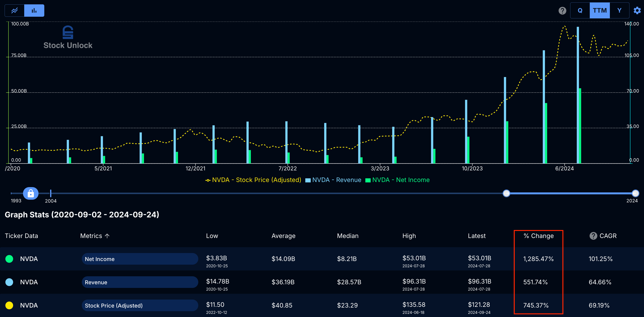Click the Median column header
Viewport: 644px width, 317px height.
coord(348,236)
